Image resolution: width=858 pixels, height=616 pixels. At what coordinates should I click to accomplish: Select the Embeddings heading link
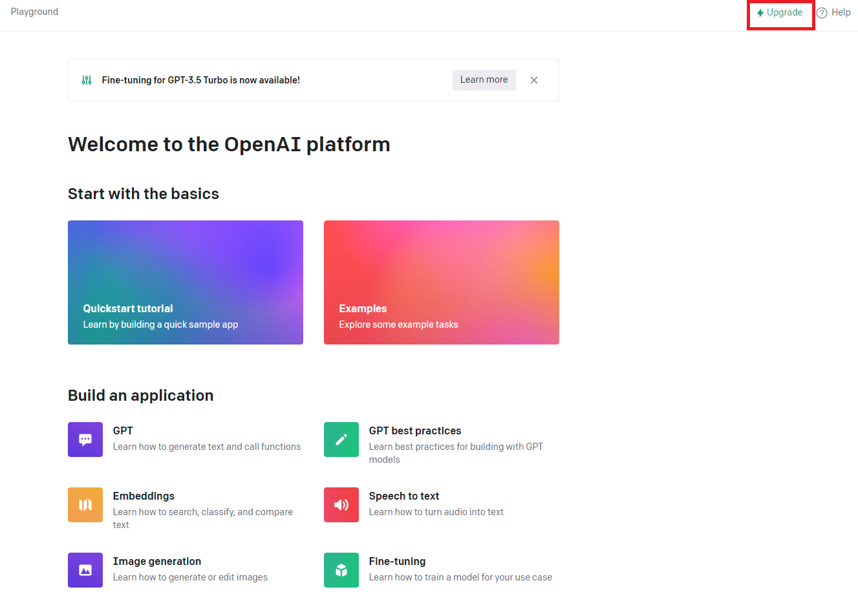pyautogui.click(x=144, y=496)
